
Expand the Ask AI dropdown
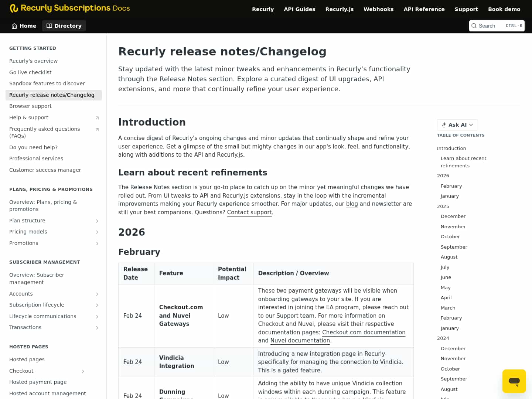[x=471, y=125]
